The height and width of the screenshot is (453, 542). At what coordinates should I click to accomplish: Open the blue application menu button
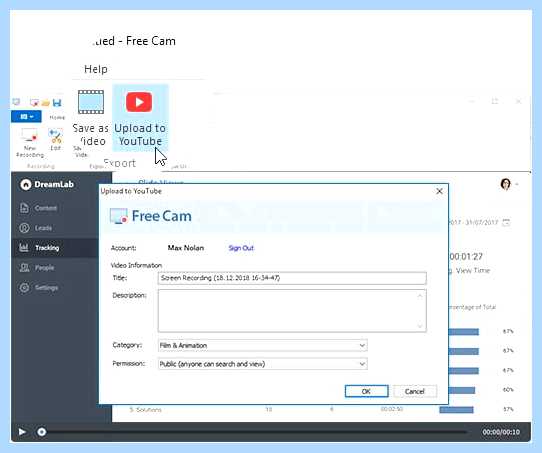[26, 116]
